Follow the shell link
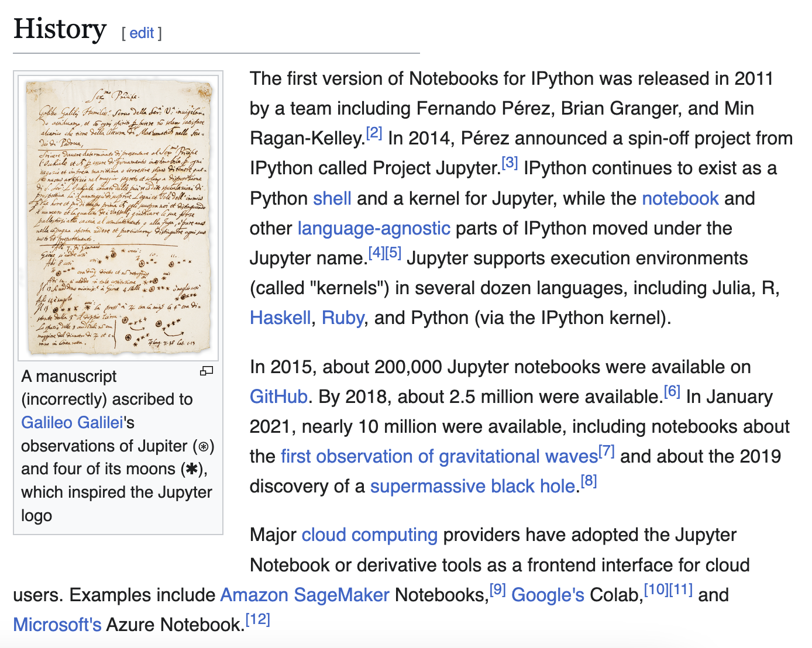This screenshot has width=812, height=648. tap(332, 198)
